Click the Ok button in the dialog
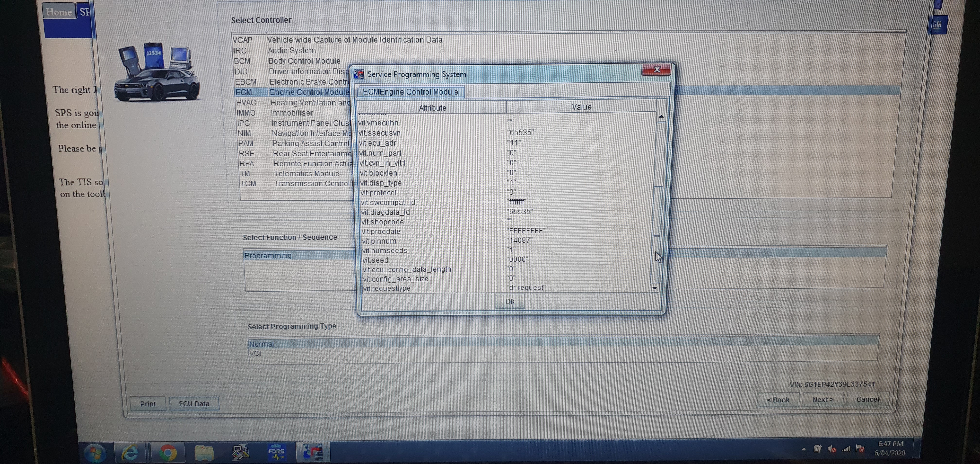The height and width of the screenshot is (464, 980). pos(510,302)
